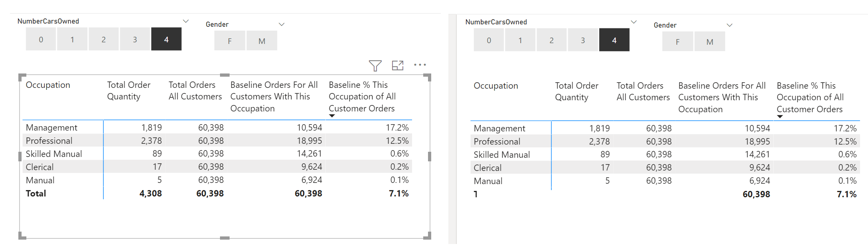Image resolution: width=868 pixels, height=248 pixels.
Task: Sort left table by Total Orders All Customers
Action: coord(195,91)
